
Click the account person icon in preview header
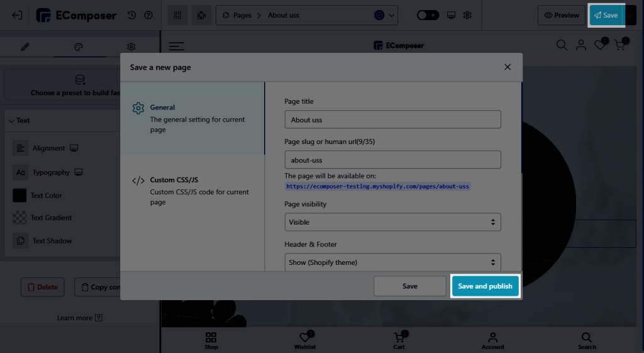[x=580, y=45]
